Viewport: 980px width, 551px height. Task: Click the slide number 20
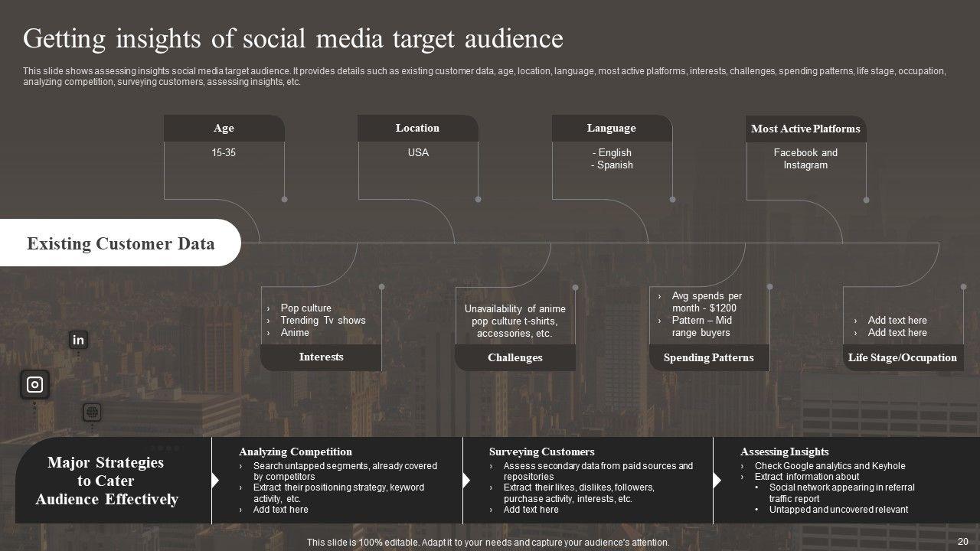coord(963,541)
